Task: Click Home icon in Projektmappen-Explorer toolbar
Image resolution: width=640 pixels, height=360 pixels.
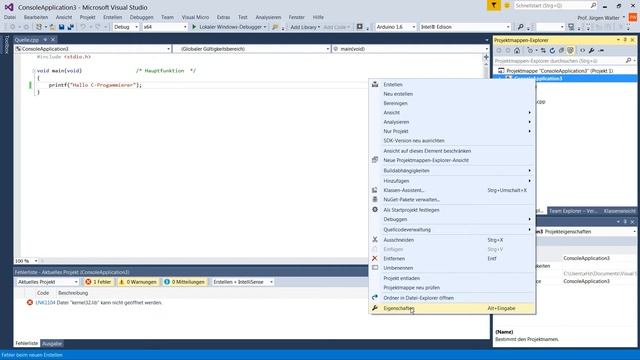Action: coord(517,51)
